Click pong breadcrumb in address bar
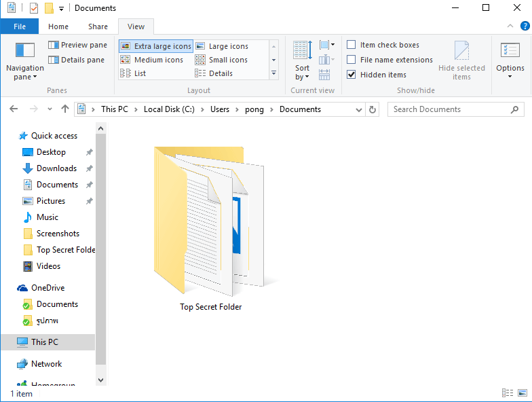Screen dimensions: 532x402 click(x=254, y=109)
